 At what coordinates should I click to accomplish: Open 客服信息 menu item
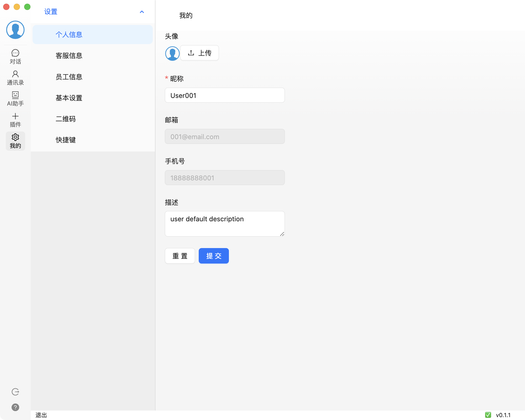pyautogui.click(x=69, y=56)
